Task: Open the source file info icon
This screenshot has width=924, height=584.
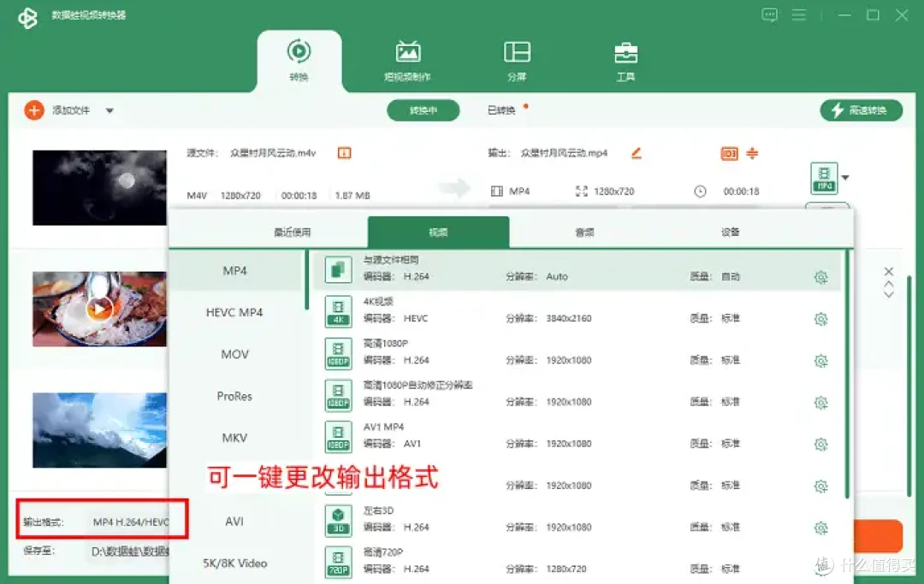Action: click(x=344, y=153)
